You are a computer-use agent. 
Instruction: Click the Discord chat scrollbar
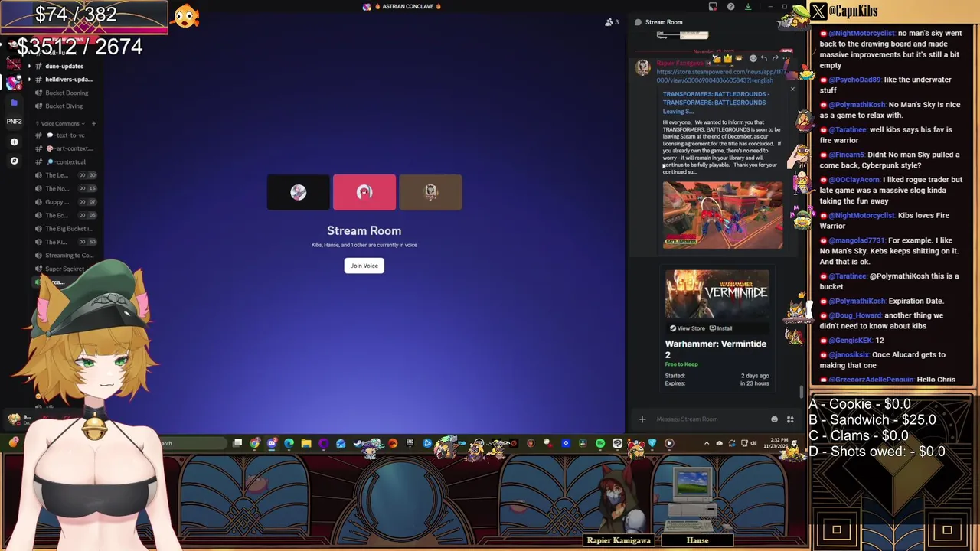click(x=802, y=392)
